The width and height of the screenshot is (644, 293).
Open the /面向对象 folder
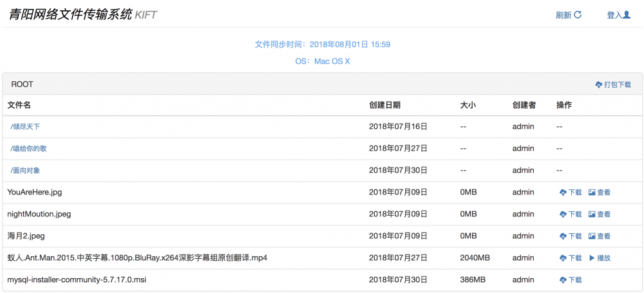(25, 171)
